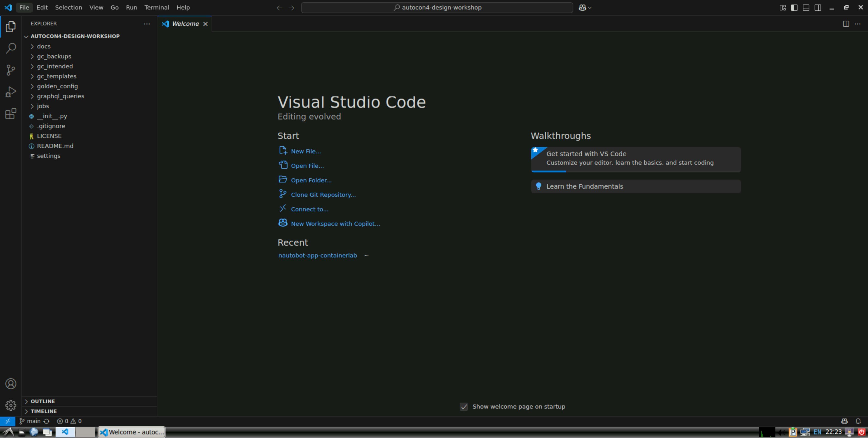This screenshot has width=868, height=438.
Task: Open recent nautobot-app-containerlab folder
Action: 317,256
